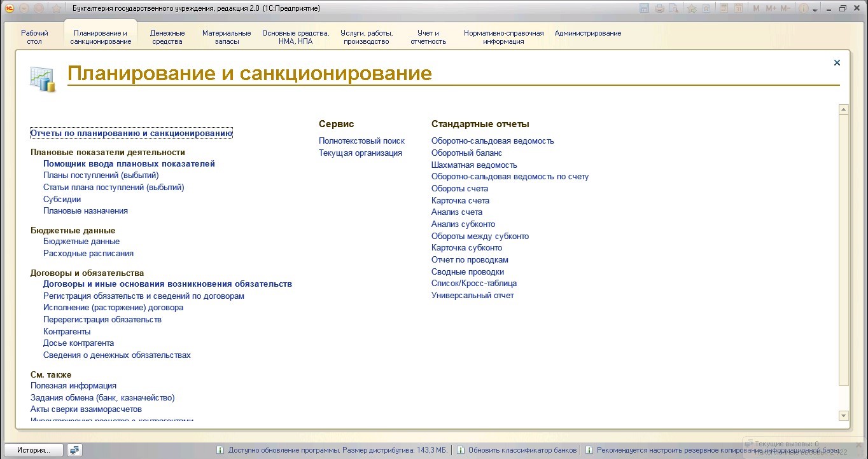
Task: Open Анализ субконто report
Action: 463,224
